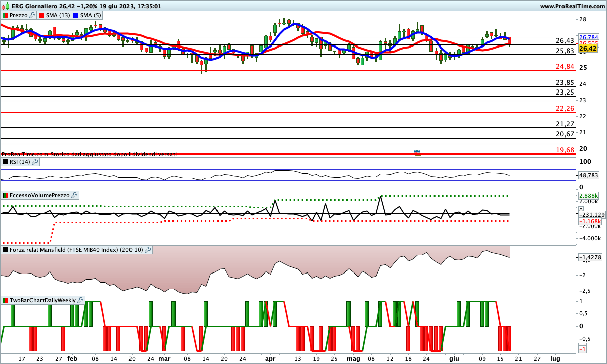
Task: Click the candlestick chart icon in title bar
Action: (x=5, y=6)
